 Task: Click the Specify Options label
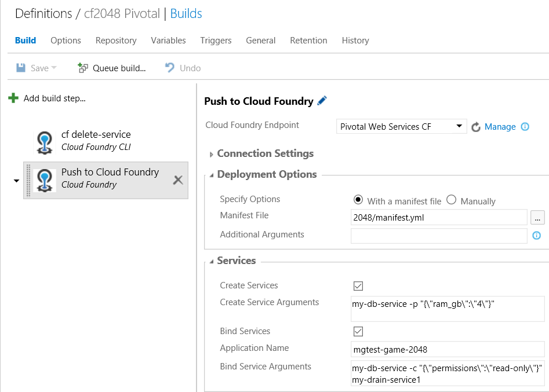coord(250,199)
